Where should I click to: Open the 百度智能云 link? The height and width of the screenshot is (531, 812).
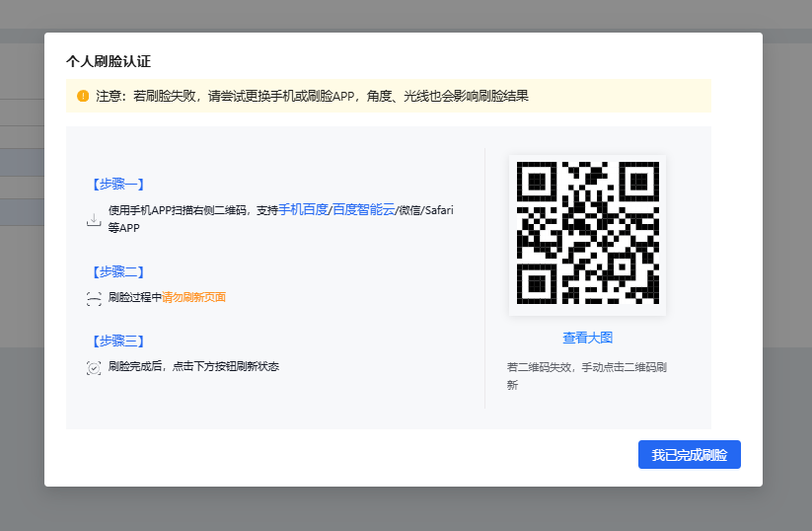click(x=363, y=210)
